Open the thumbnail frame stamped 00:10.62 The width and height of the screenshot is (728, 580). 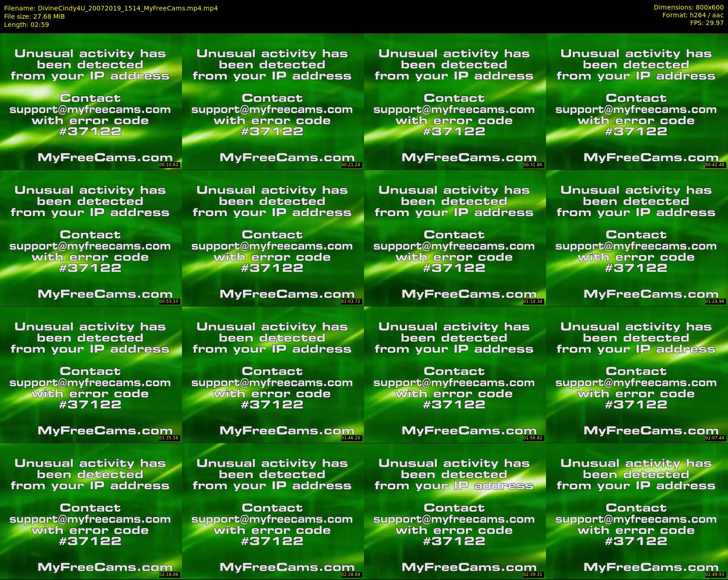click(x=91, y=101)
